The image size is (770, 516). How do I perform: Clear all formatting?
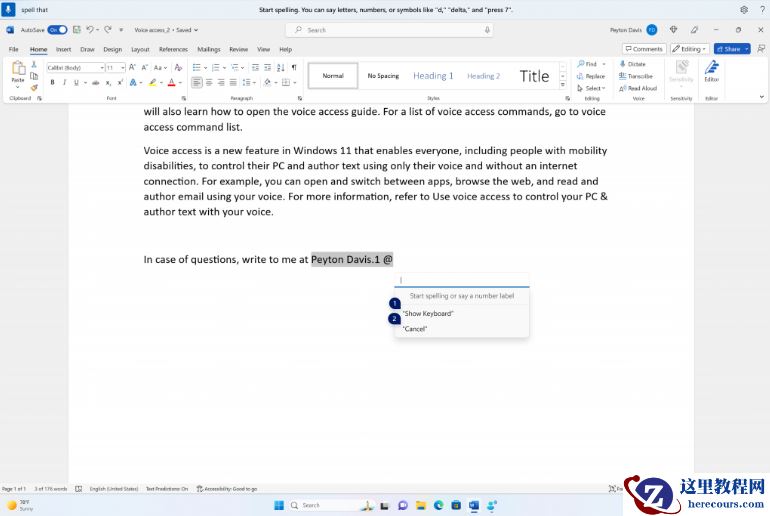pyautogui.click(x=178, y=67)
